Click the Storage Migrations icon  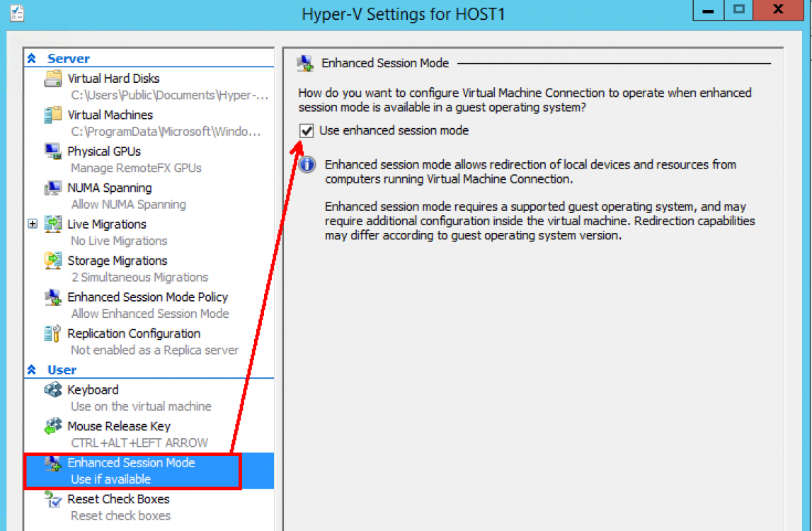pos(52,261)
